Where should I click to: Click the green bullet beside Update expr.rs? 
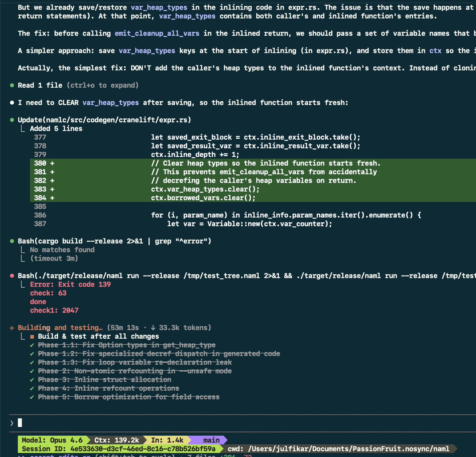(x=12, y=120)
